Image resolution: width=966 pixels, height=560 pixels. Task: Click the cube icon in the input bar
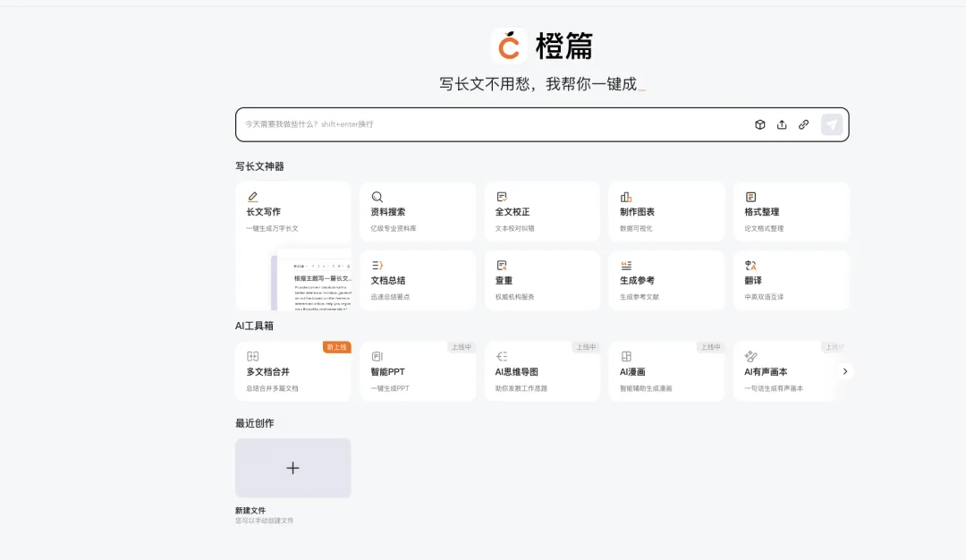coord(759,124)
